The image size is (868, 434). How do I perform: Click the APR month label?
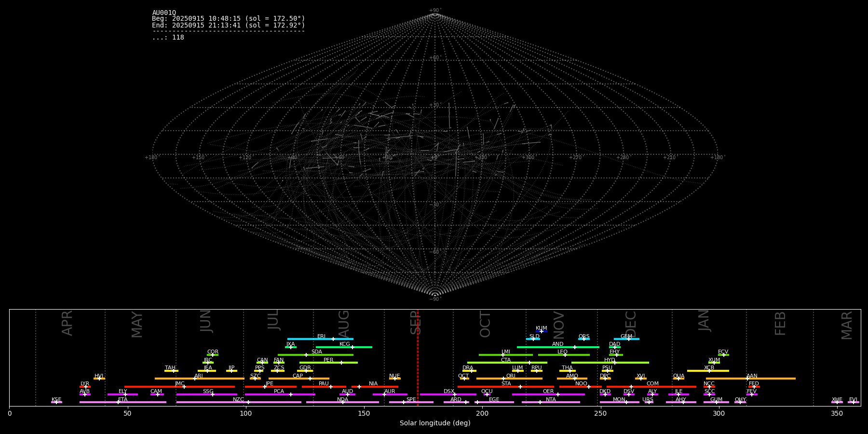tap(67, 323)
